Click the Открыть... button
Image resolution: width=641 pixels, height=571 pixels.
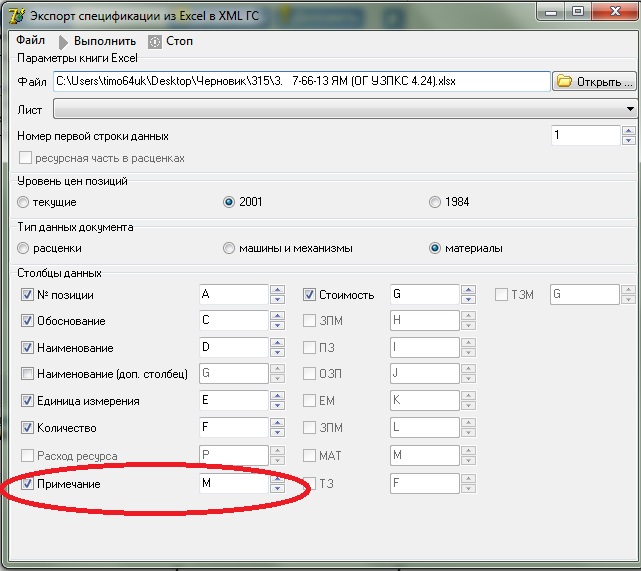[594, 81]
